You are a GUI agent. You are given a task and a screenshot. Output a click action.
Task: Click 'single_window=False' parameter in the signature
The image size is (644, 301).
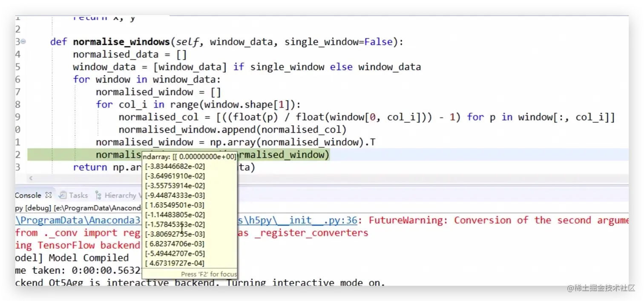pyautogui.click(x=338, y=42)
